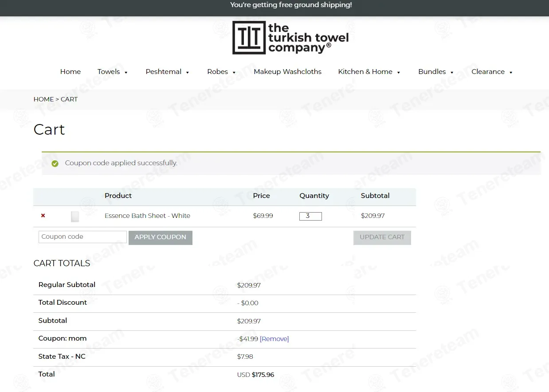This screenshot has height=392, width=549.
Task: Click the Quantity column header
Action: (314, 196)
